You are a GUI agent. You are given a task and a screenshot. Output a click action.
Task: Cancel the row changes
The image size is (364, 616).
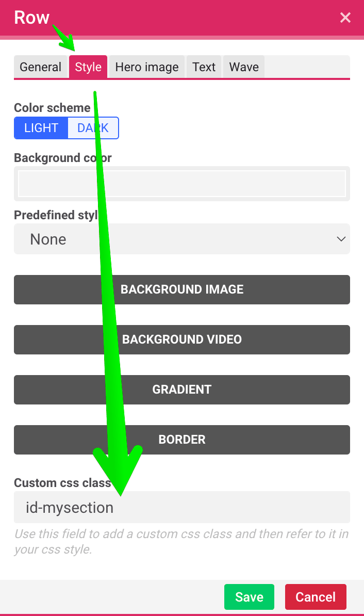click(x=316, y=597)
